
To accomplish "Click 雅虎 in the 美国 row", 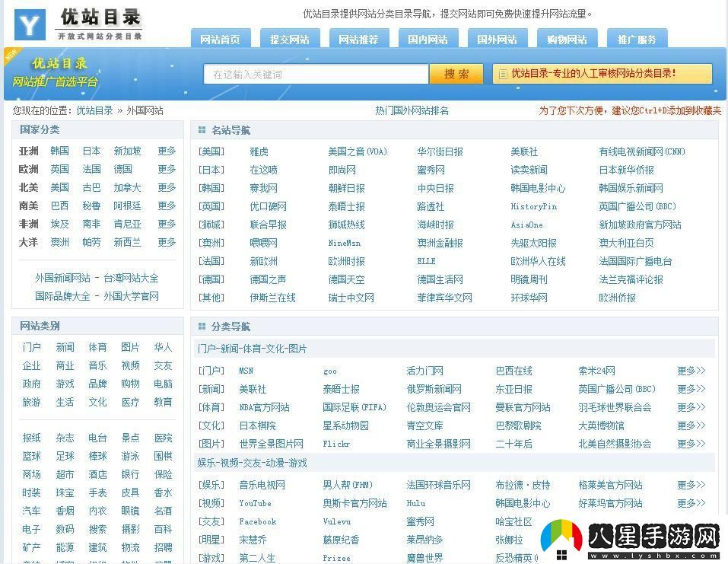I will click(x=259, y=151).
